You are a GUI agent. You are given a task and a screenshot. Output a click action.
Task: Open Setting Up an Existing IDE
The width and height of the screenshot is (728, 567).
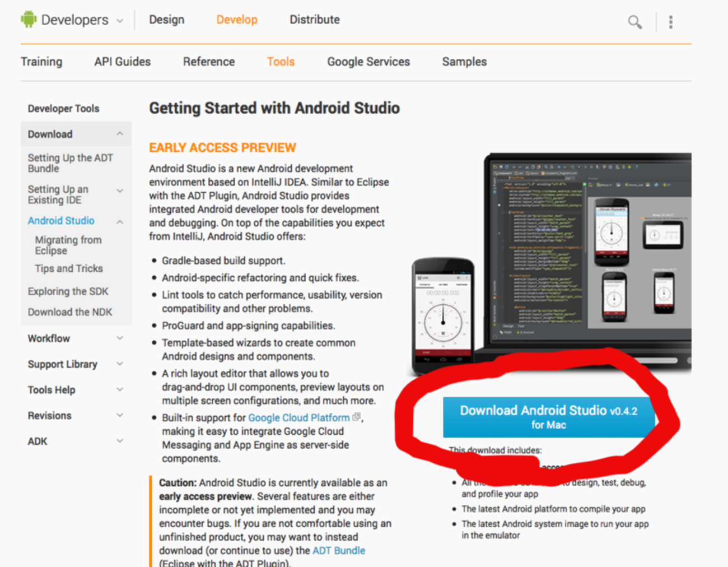[58, 194]
